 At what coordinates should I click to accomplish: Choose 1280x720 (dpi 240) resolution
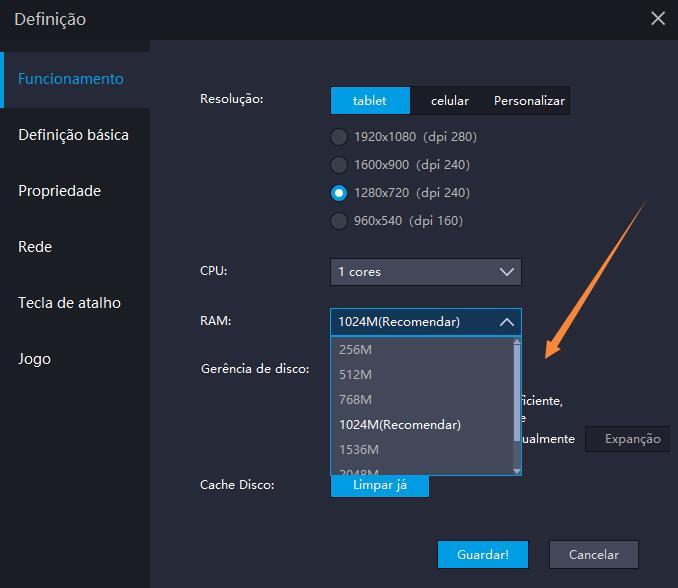click(400, 193)
